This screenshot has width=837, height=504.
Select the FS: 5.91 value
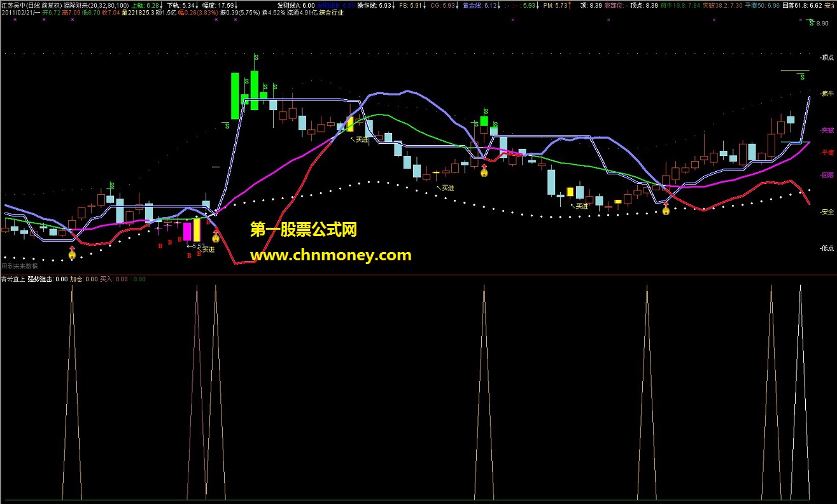[x=411, y=4]
